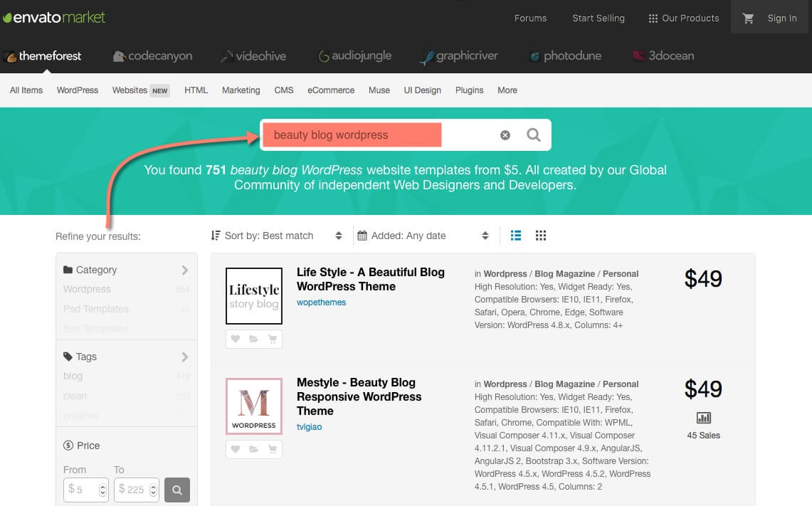Viewport: 812px width, 506px height.
Task: Expand the Tags filter chevron
Action: (185, 357)
